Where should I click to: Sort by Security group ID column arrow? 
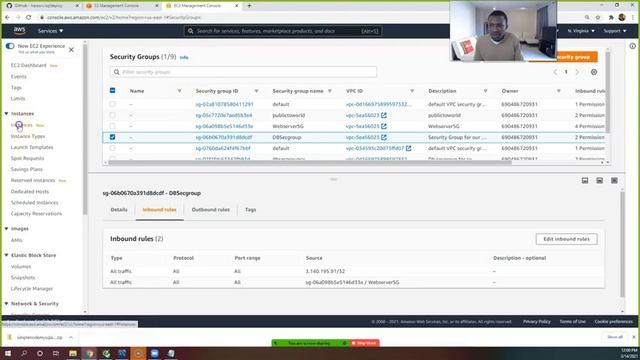pyautogui.click(x=256, y=91)
